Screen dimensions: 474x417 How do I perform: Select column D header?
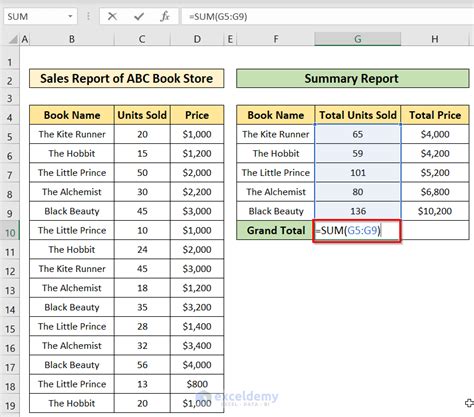(x=197, y=39)
